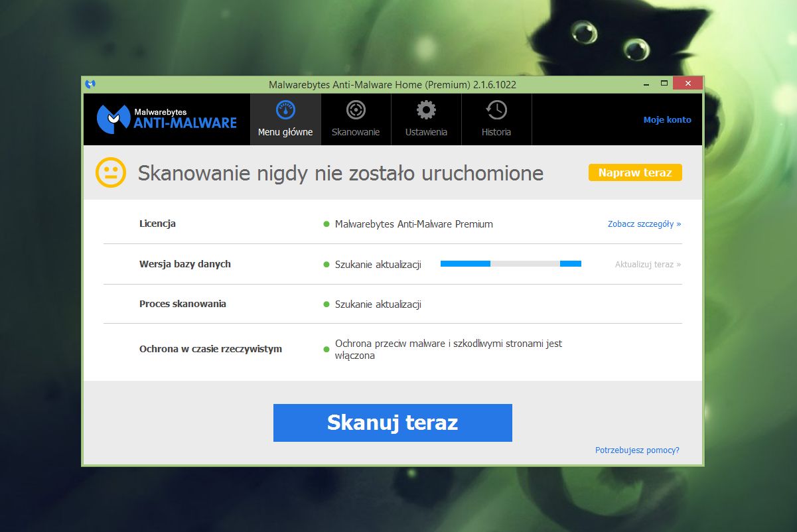
Task: Click the database update progress bar
Action: pos(510,263)
